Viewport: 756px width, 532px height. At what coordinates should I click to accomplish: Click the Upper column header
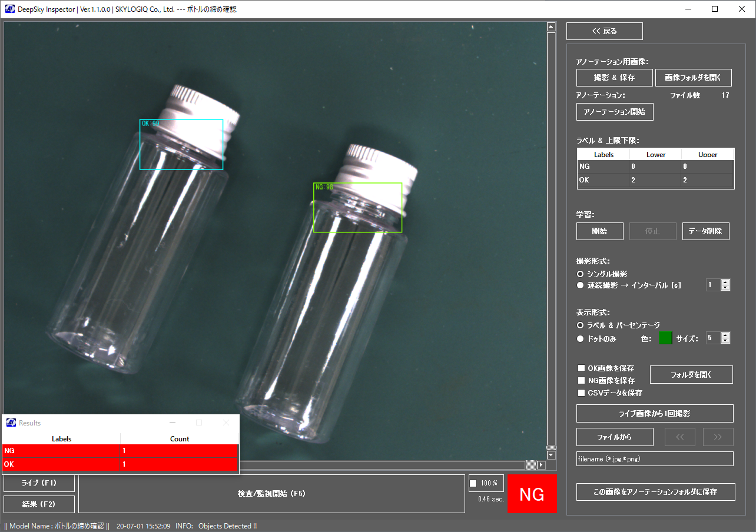pyautogui.click(x=707, y=154)
